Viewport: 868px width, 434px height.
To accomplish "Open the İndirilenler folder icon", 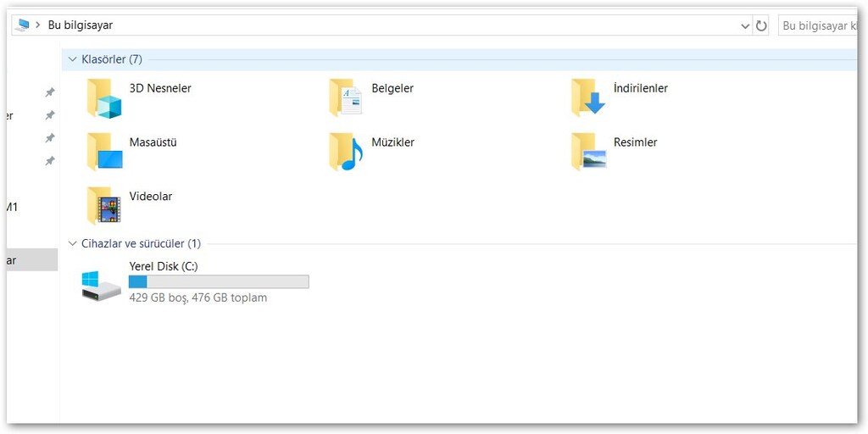I will (x=588, y=97).
